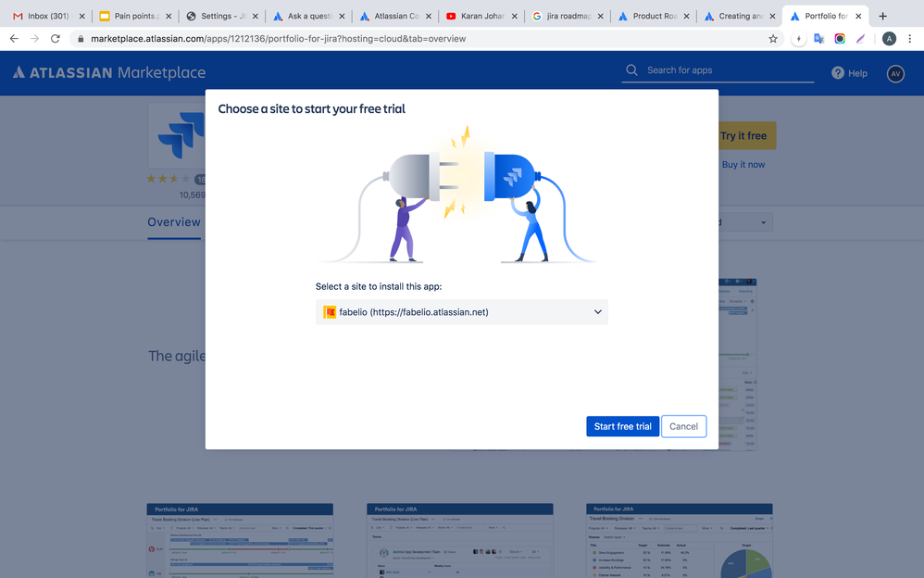Select the Overview tab
The image size is (924, 578).
174,222
